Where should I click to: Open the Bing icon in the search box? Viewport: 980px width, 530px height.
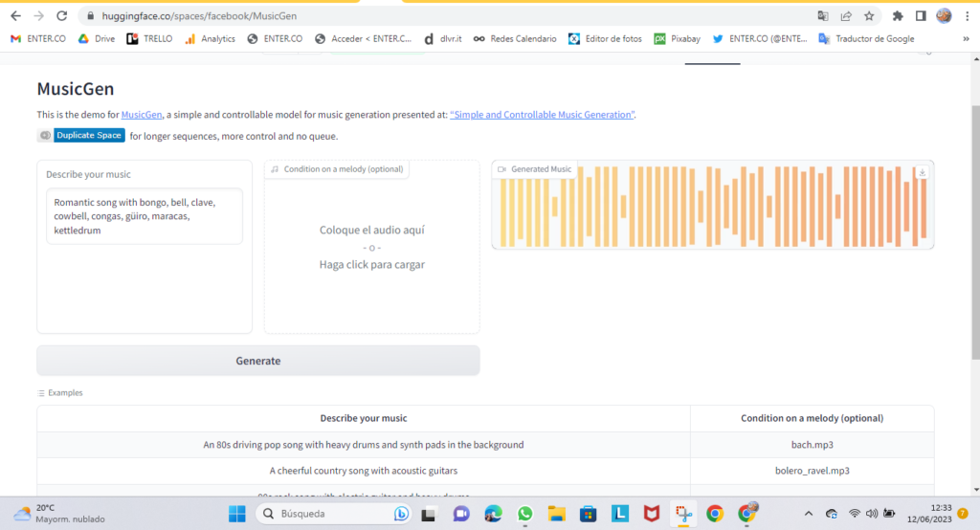click(x=401, y=514)
